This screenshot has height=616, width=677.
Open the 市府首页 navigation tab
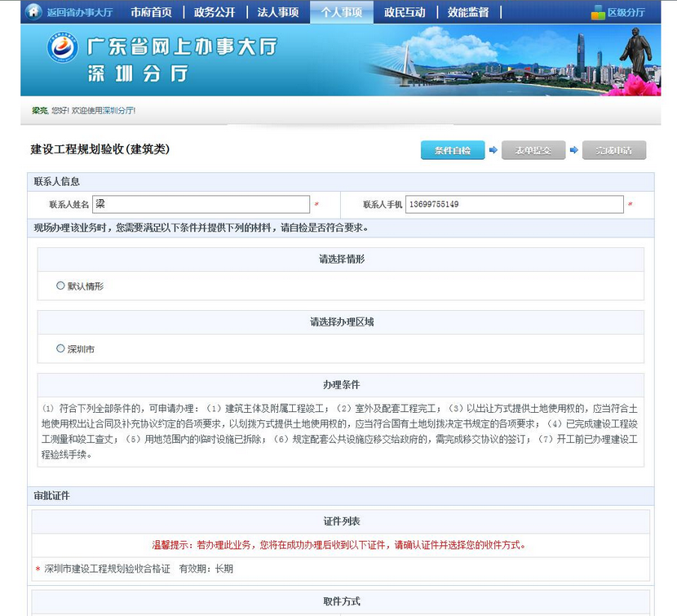(x=152, y=12)
